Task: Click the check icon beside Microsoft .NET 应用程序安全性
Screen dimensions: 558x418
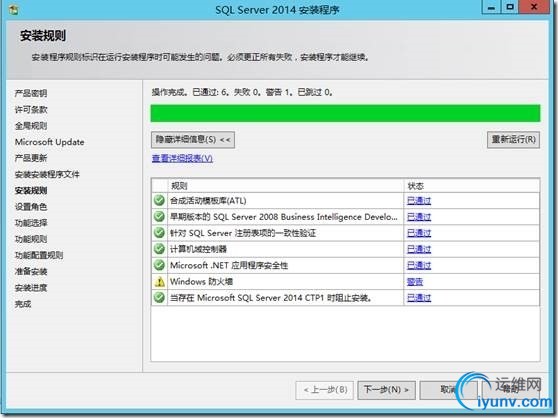Action: (159, 265)
